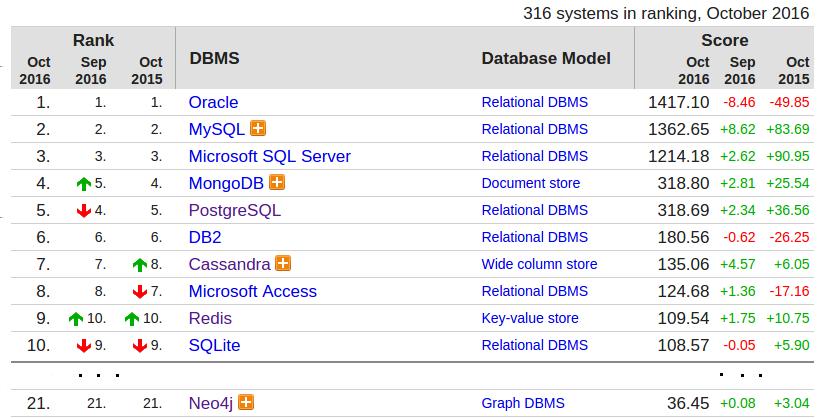
Task: Select the SQLite score 108.57
Action: point(683,345)
